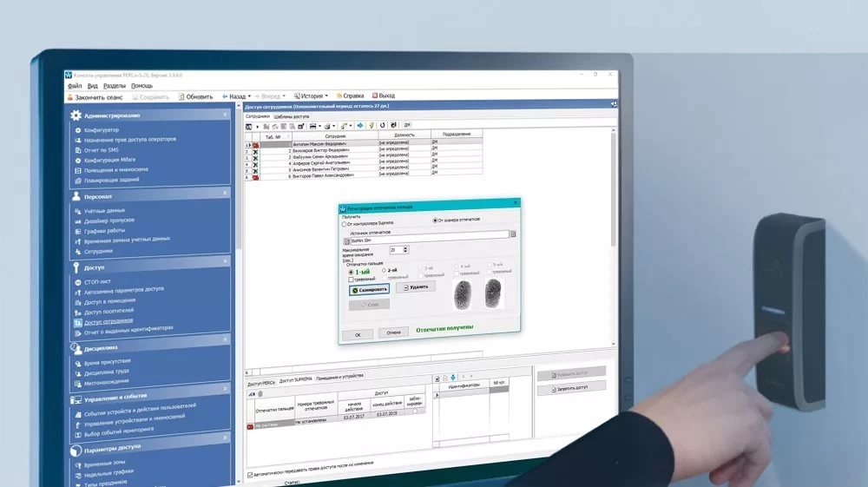Click the lightning bolt toolbar icon
This screenshot has width=868, height=487.
pyautogui.click(x=372, y=126)
